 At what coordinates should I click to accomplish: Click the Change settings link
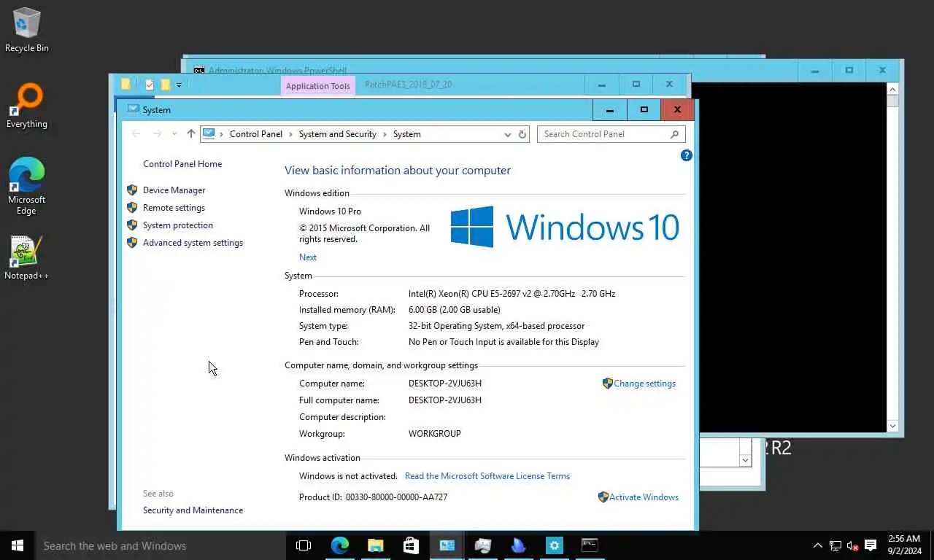click(x=645, y=384)
